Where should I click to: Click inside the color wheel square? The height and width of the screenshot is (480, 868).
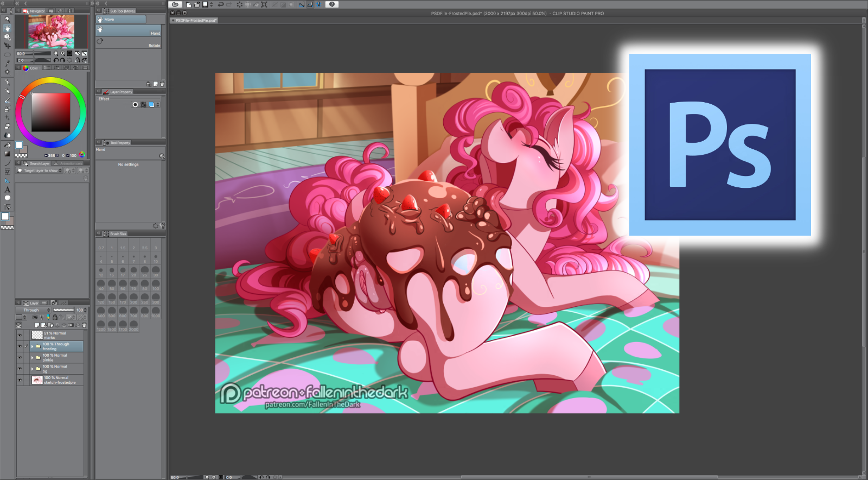(x=50, y=112)
